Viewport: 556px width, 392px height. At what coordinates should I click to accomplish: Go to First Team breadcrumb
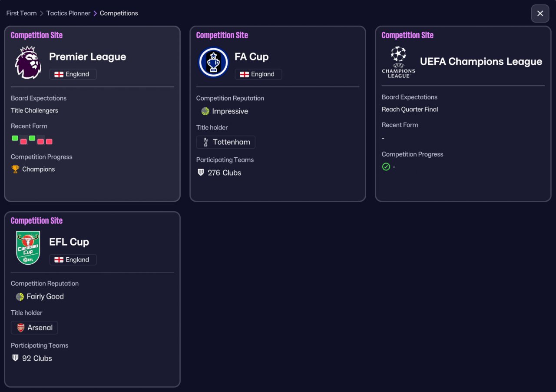21,13
